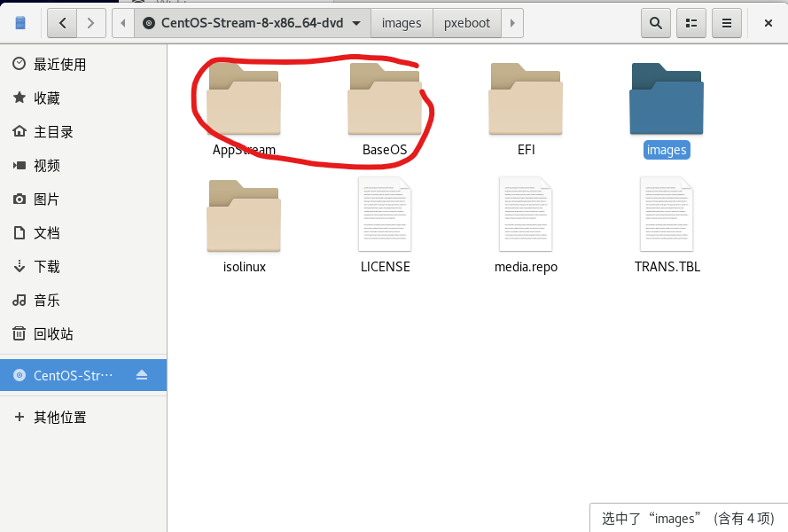Image resolution: width=788 pixels, height=532 pixels.
Task: Open the search button in toolbar
Action: [656, 23]
